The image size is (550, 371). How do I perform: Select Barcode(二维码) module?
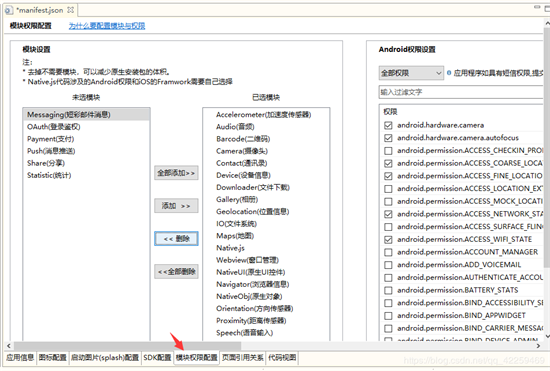(x=266, y=139)
